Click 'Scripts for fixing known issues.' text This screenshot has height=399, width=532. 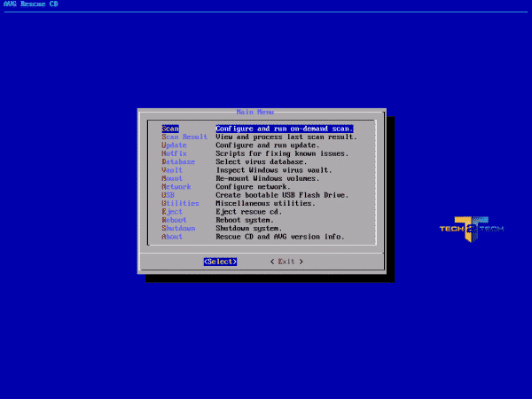click(x=282, y=153)
